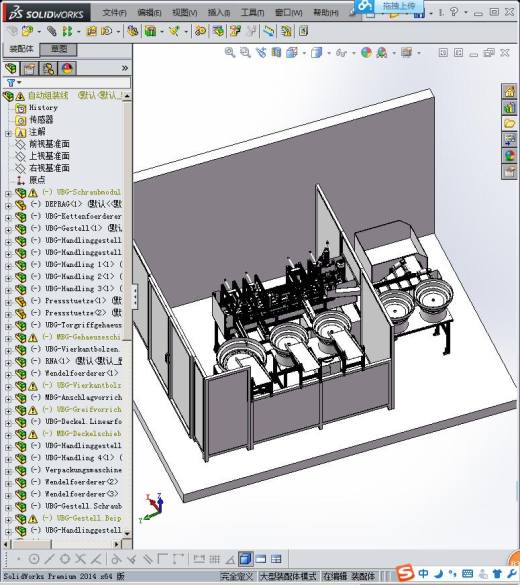The image size is (520, 585).
Task: Select the Line sketch tool in bottom toolbar
Action: tap(49, 559)
